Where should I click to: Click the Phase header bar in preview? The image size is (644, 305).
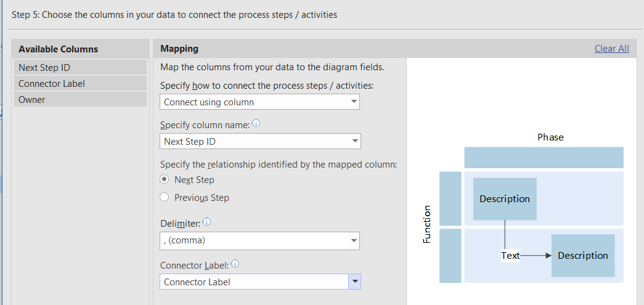(544, 158)
